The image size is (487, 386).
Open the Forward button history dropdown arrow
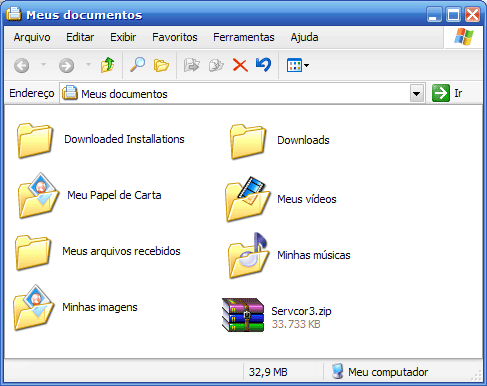88,65
